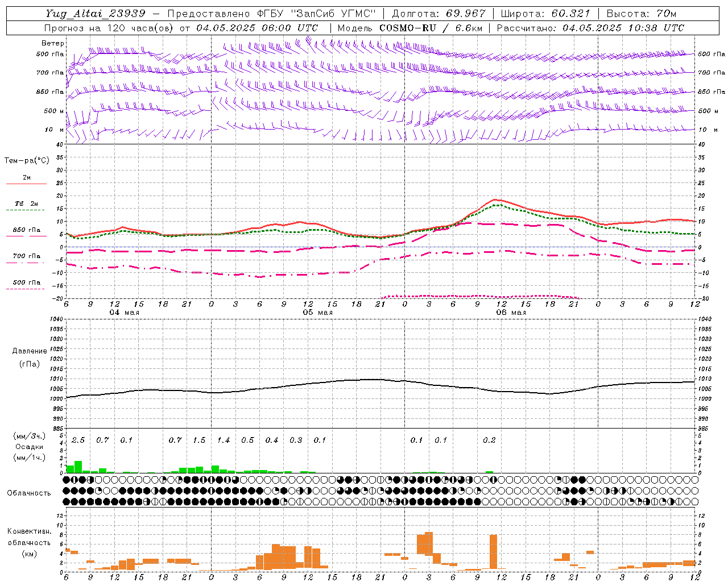Screen dimensions: 728x582
Task: Click the 1.5 precipitation value
Action: [199, 440]
